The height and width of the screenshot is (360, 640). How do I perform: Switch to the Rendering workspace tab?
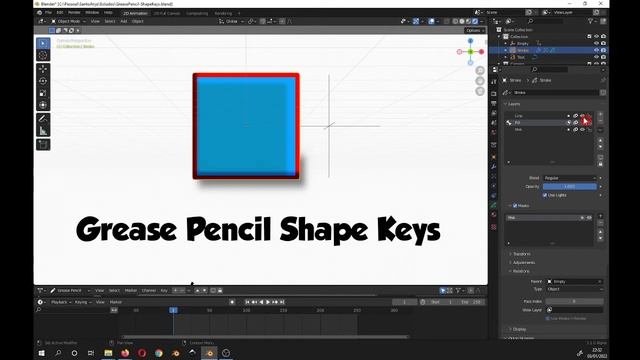tap(223, 13)
